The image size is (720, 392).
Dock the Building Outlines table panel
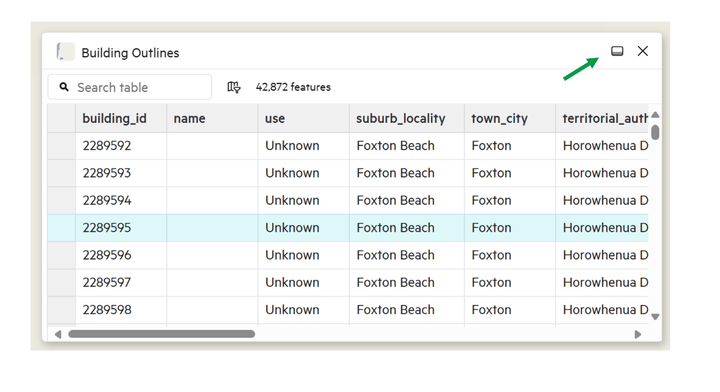point(617,51)
